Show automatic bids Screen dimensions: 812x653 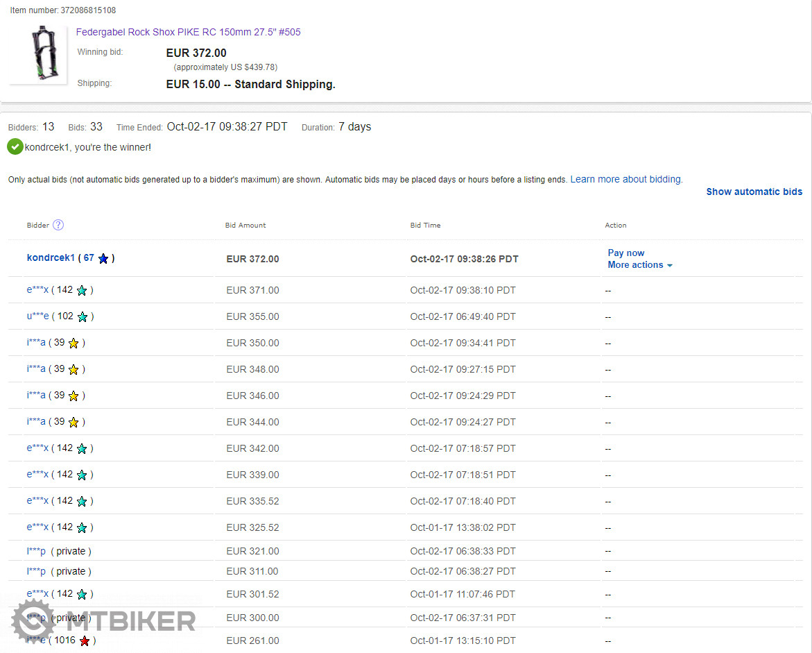[x=754, y=192]
